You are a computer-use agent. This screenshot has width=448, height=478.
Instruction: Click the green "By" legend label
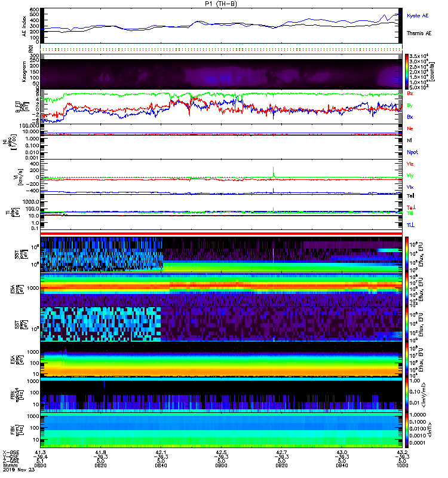pyautogui.click(x=410, y=106)
